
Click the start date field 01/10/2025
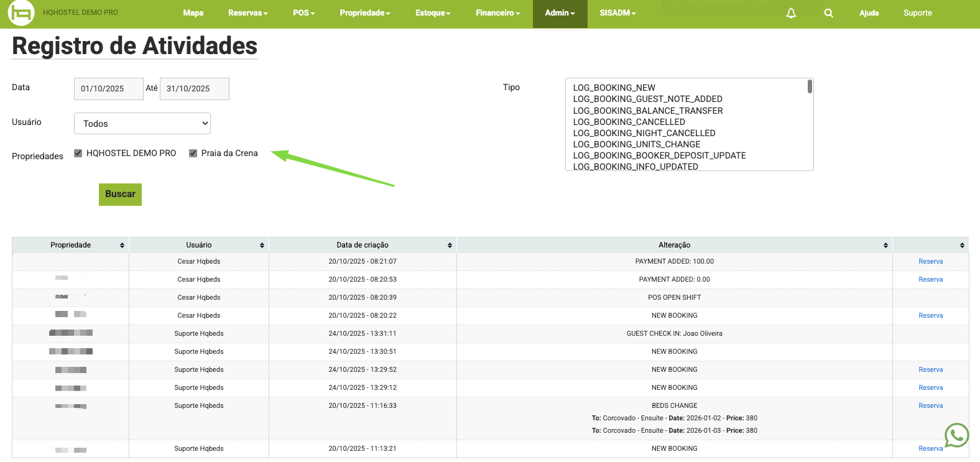click(108, 89)
